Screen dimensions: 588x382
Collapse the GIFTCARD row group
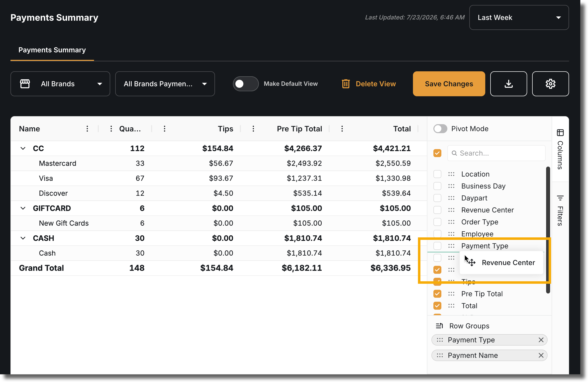tap(23, 208)
